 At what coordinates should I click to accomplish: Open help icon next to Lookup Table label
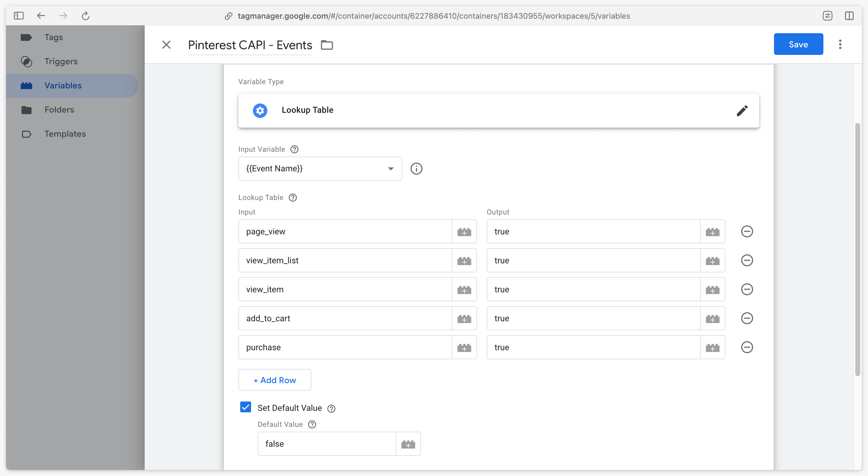[293, 197]
